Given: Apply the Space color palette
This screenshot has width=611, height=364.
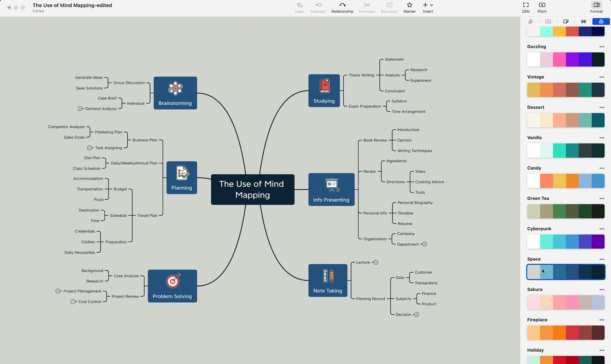Looking at the screenshot, I should click(566, 272).
